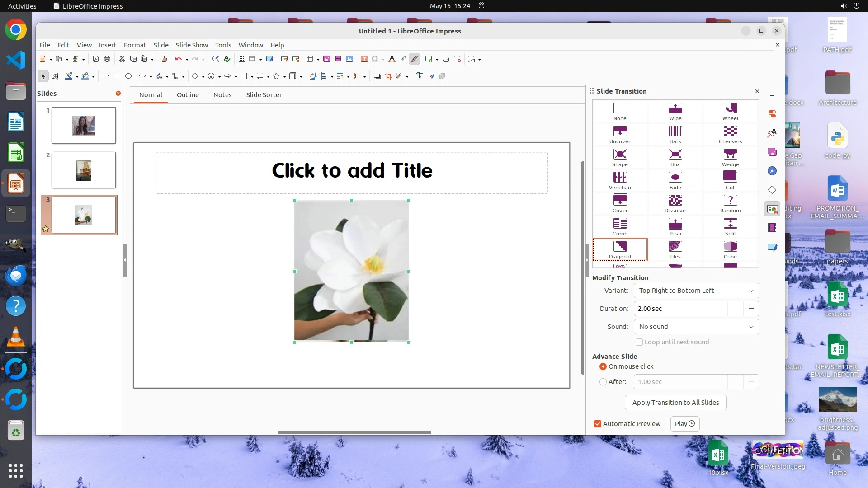Open the Gallery sidebar deck icon
This screenshot has width=868, height=488.
772,152
